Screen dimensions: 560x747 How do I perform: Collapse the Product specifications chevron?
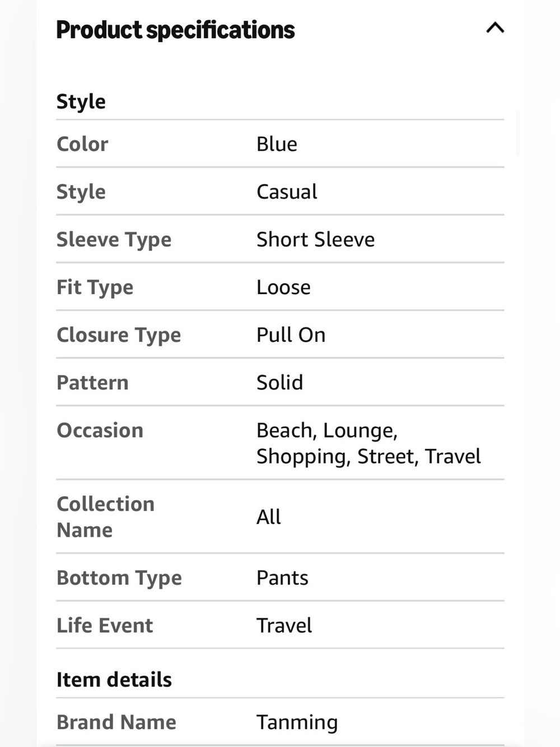pos(495,27)
